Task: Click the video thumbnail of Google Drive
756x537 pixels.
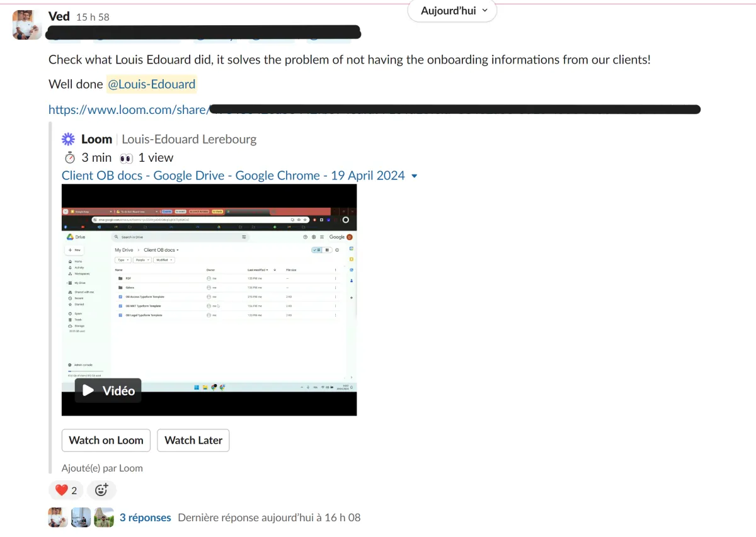Action: 209,300
